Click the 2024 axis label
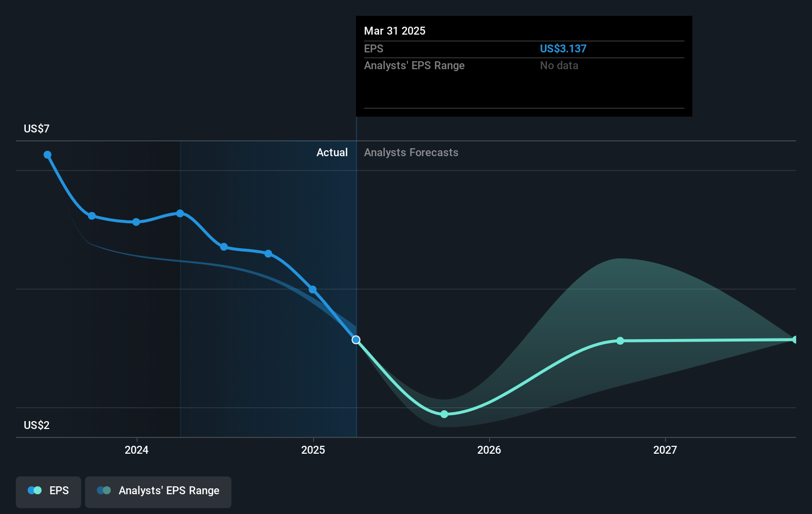Image resolution: width=812 pixels, height=514 pixels. [x=136, y=450]
